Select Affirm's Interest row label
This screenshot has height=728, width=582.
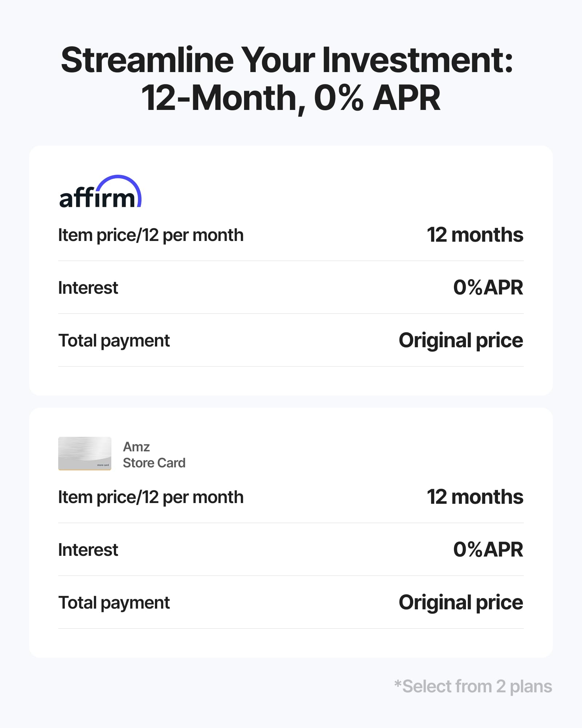88,288
